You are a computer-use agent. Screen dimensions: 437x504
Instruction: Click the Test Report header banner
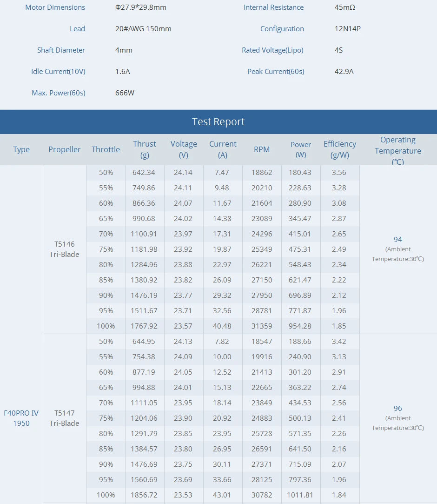(218, 122)
